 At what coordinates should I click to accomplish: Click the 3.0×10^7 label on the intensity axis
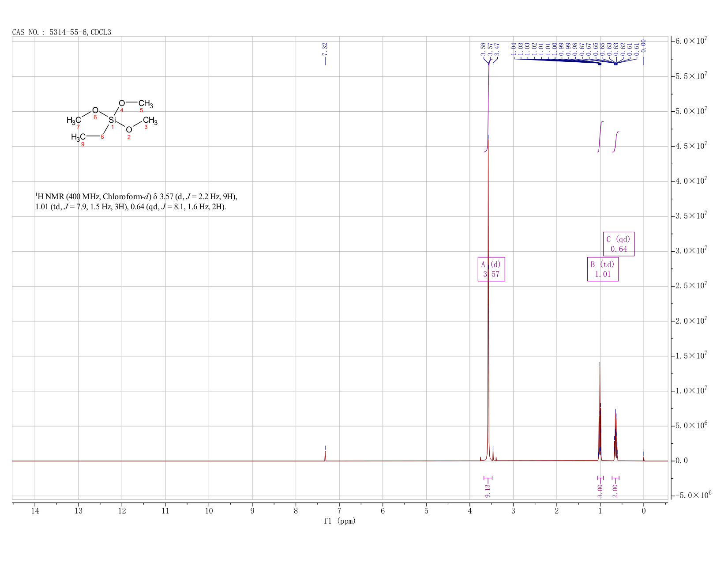pyautogui.click(x=691, y=251)
